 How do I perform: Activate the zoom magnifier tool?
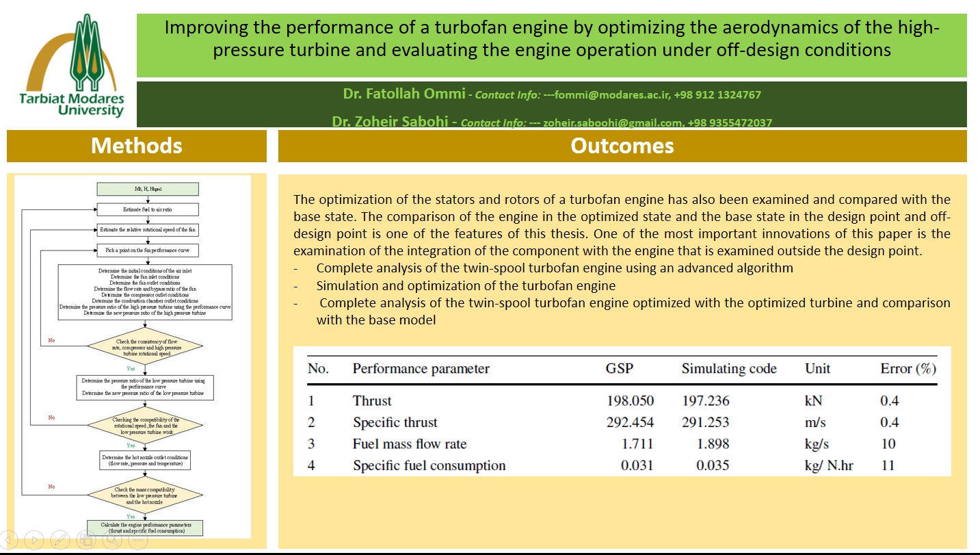[x=111, y=540]
